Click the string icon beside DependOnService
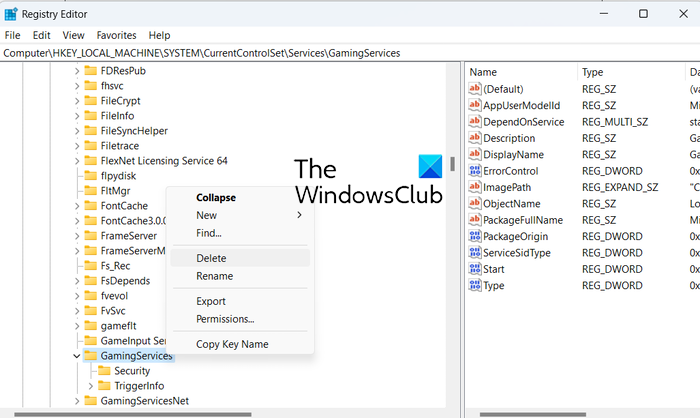Image resolution: width=700 pixels, height=418 pixels. [475, 121]
